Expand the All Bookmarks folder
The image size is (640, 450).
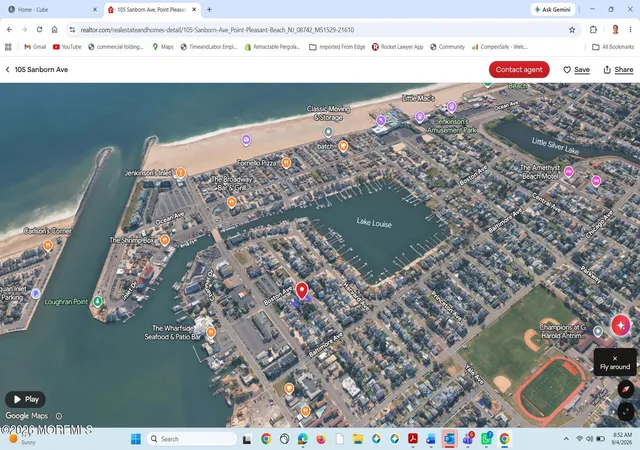[x=613, y=47]
